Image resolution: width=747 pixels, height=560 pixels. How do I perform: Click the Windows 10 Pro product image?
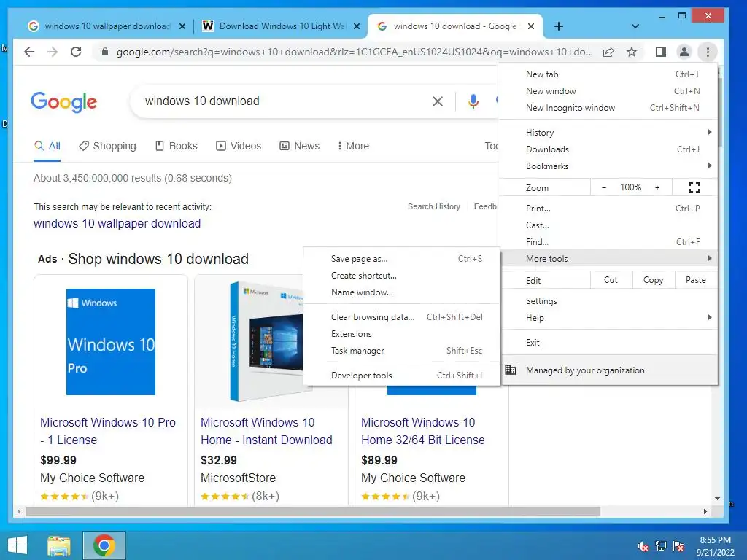pyautogui.click(x=111, y=342)
